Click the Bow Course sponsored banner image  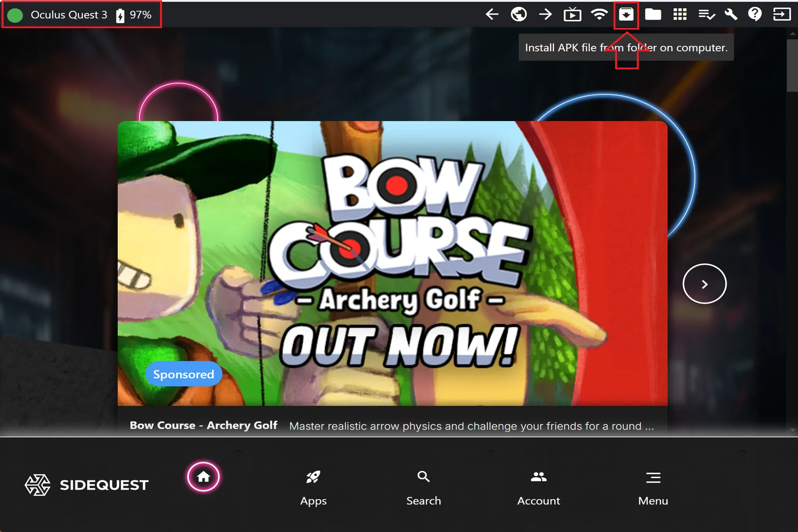pos(392,263)
